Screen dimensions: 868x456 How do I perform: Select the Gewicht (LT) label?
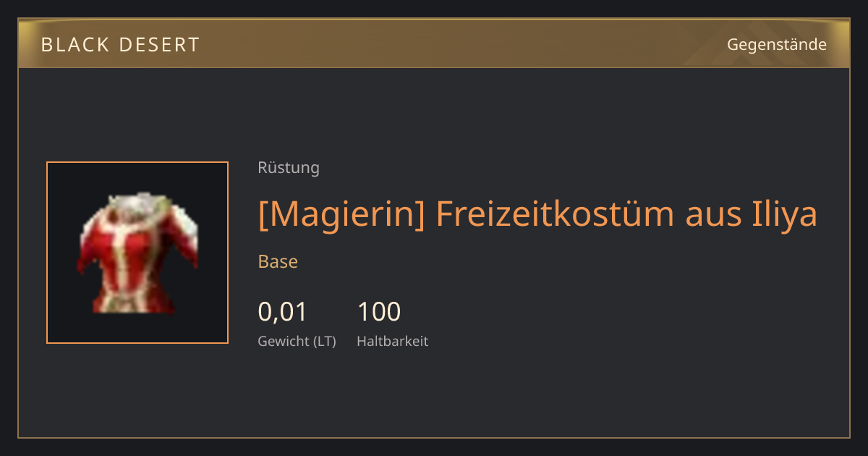pos(297,342)
